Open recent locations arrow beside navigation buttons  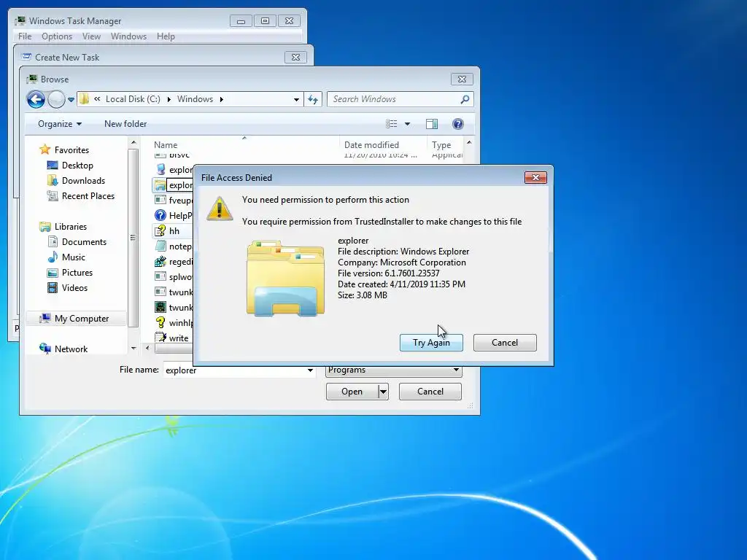[71, 99]
